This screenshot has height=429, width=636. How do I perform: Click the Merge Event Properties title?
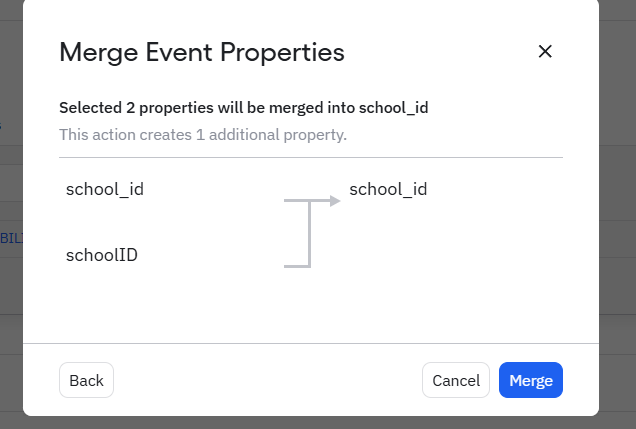pyautogui.click(x=202, y=52)
